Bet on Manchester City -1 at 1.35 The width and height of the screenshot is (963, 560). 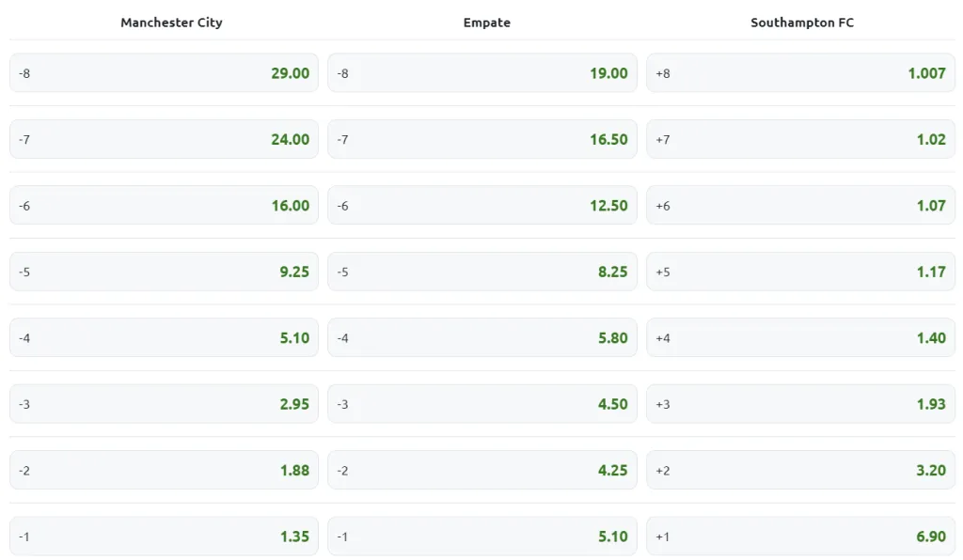(x=164, y=536)
